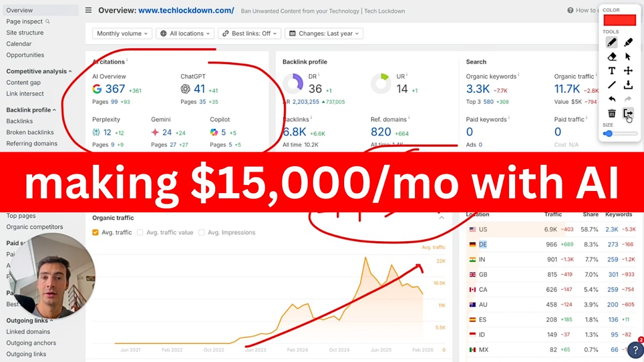Enable the Avg. Impressions checkbox

point(202,232)
